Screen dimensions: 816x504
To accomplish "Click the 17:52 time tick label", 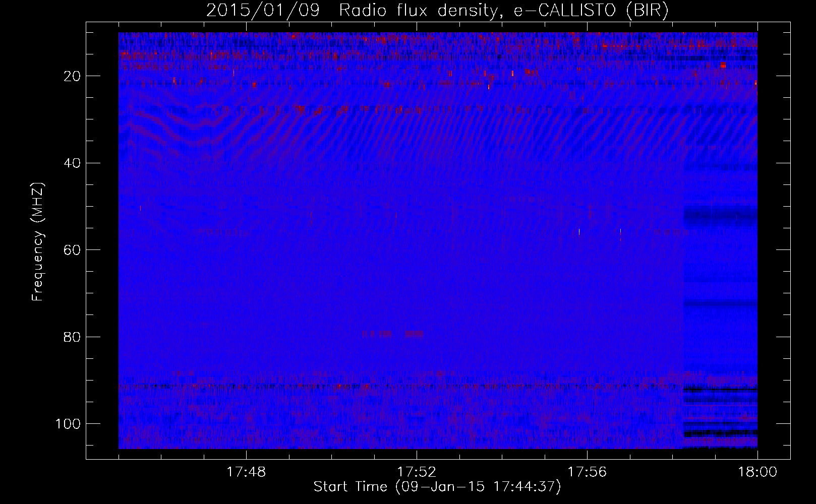I will [417, 472].
